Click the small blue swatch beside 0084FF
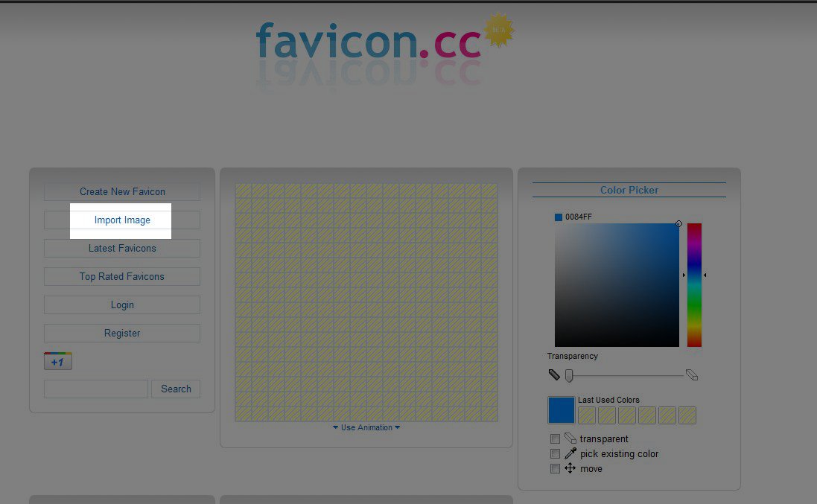The width and height of the screenshot is (817, 504). point(558,217)
